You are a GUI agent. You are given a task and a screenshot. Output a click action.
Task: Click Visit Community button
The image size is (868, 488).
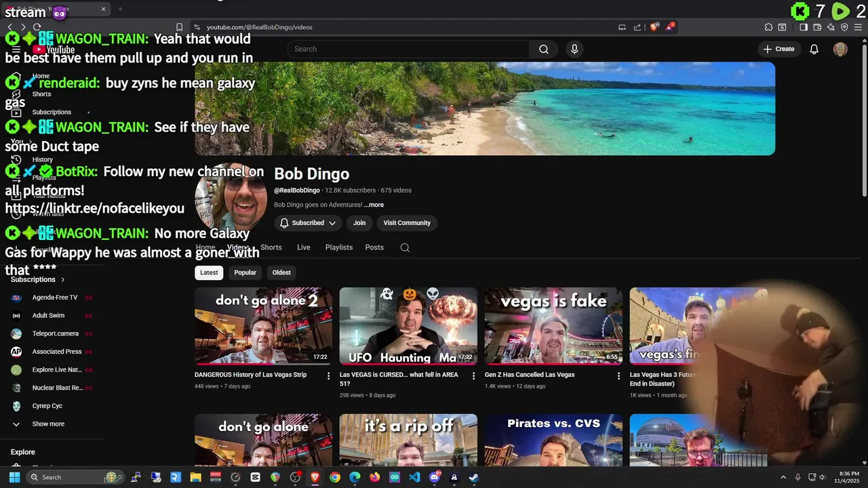(407, 223)
